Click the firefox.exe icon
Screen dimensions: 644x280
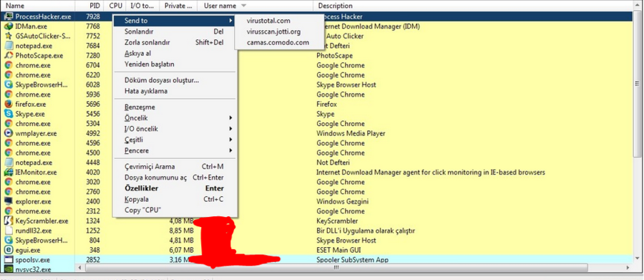click(x=8, y=105)
